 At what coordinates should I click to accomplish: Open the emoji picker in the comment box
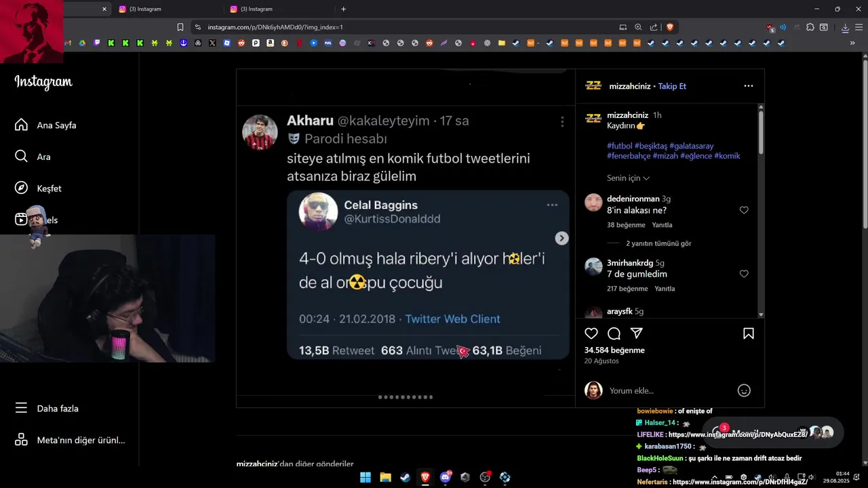pos(744,390)
